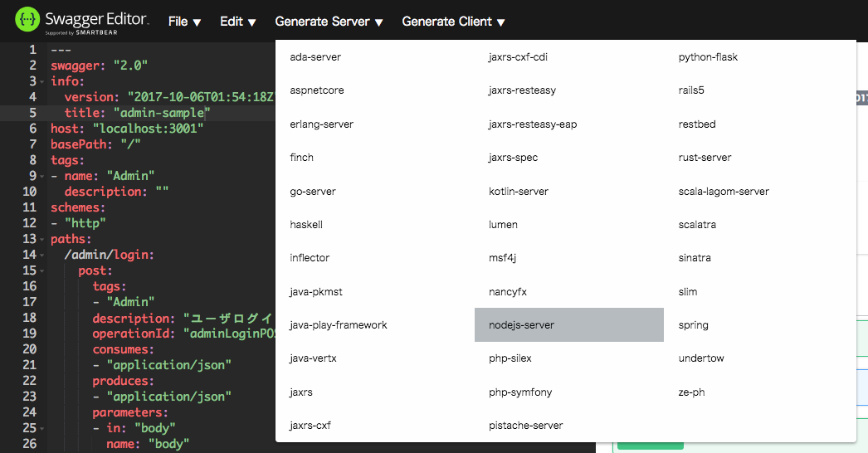This screenshot has height=453, width=868.
Task: Close the Generate Server dropdown
Action: click(x=329, y=22)
